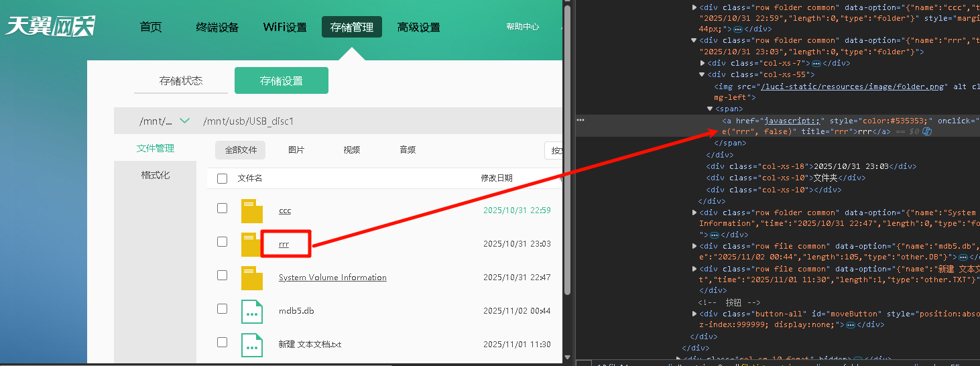Select the 按钮 comment line in DevTools
980x366 pixels.
[x=729, y=302]
